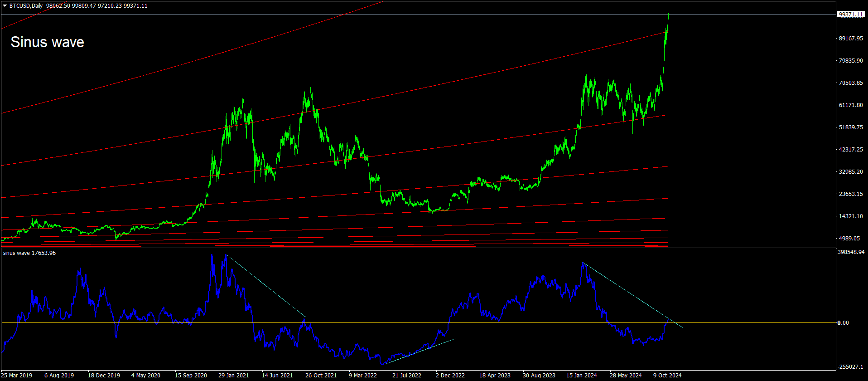Click the 15 Jan 2024 date label
Screen dimensions: 868x381
pos(582,376)
